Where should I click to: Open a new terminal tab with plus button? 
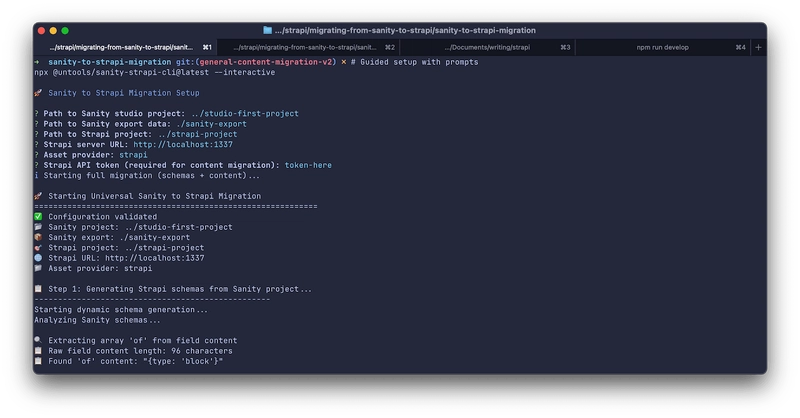click(758, 47)
